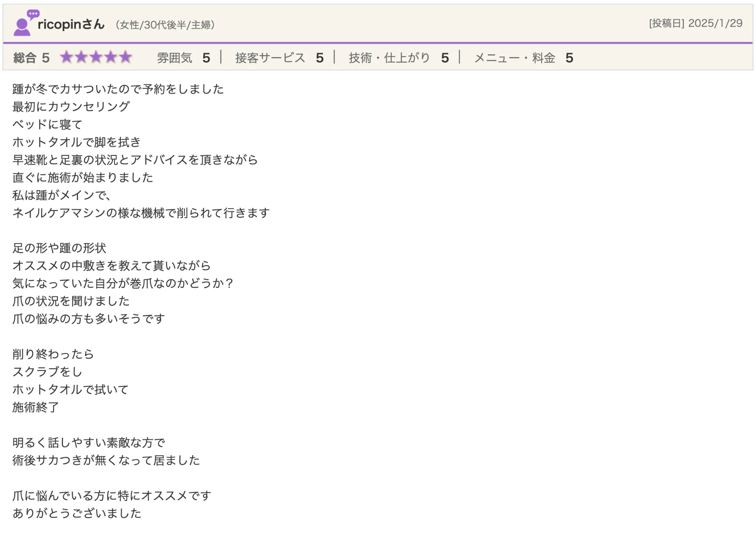This screenshot has height=545, width=756.
Task: Click line ありがとうございました
Action: 77,513
